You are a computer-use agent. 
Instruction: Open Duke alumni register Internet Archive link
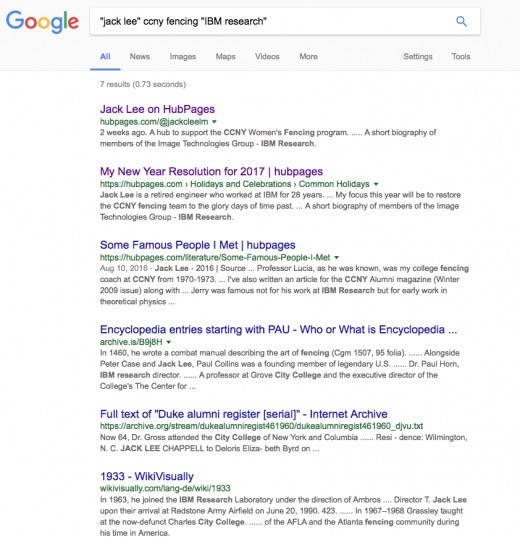pyautogui.click(x=244, y=414)
